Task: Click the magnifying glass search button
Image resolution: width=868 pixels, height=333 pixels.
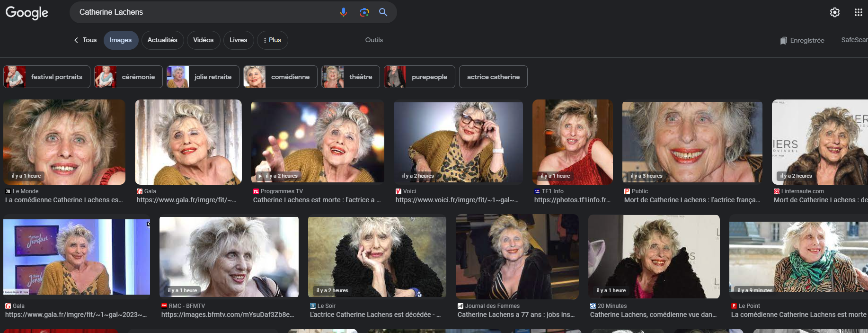Action: coord(383,12)
